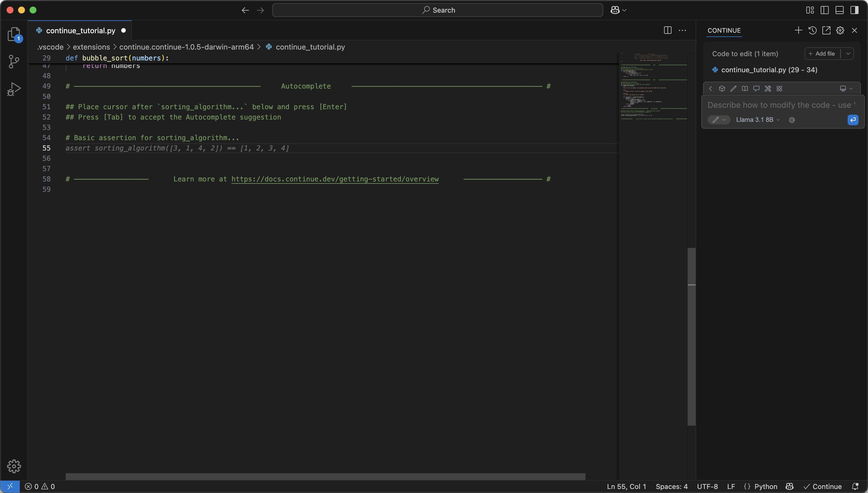Toggle the secondary side bar
Viewport: 868px width, 493px height.
(x=855, y=10)
